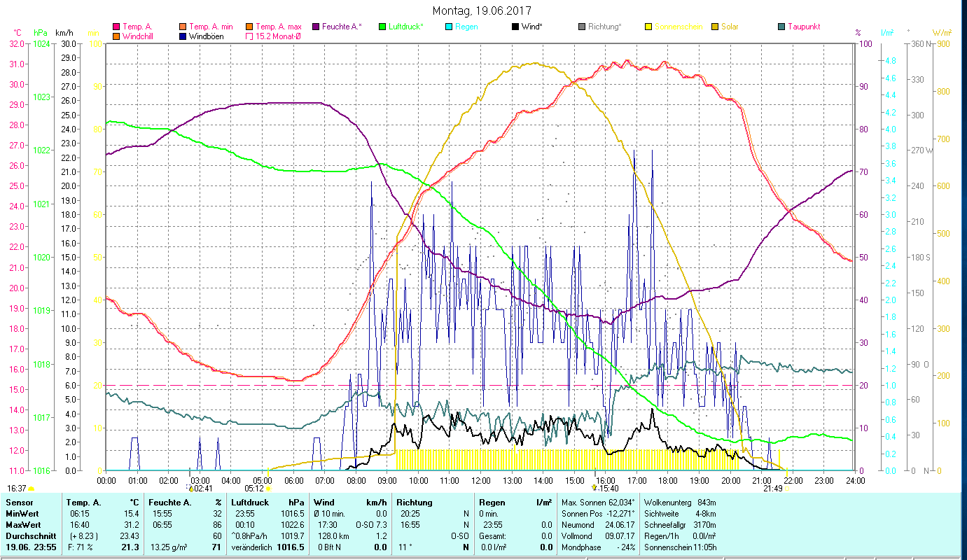Viewport: 967px width, 560px height.
Task: Click the dark blue Windböen legend swatch
Action: tap(183, 36)
